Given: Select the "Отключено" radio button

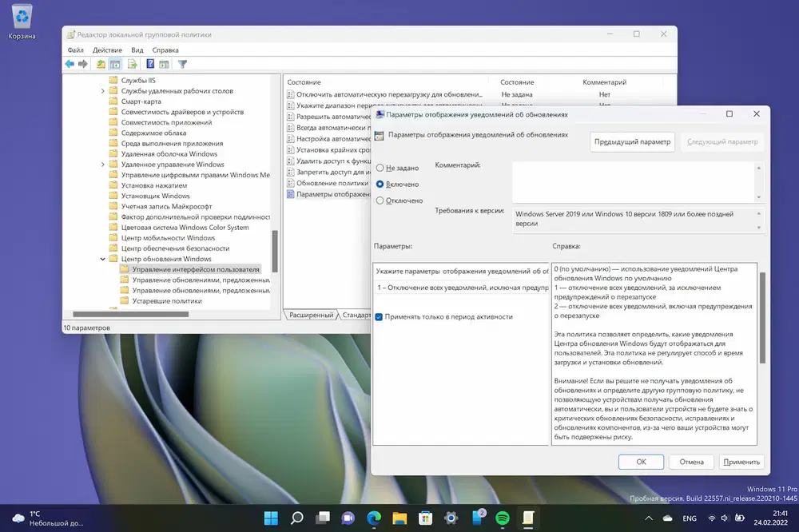Looking at the screenshot, I should tap(380, 200).
